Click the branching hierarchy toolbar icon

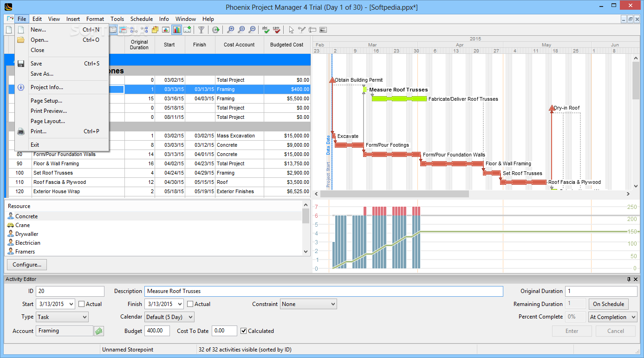(144, 30)
